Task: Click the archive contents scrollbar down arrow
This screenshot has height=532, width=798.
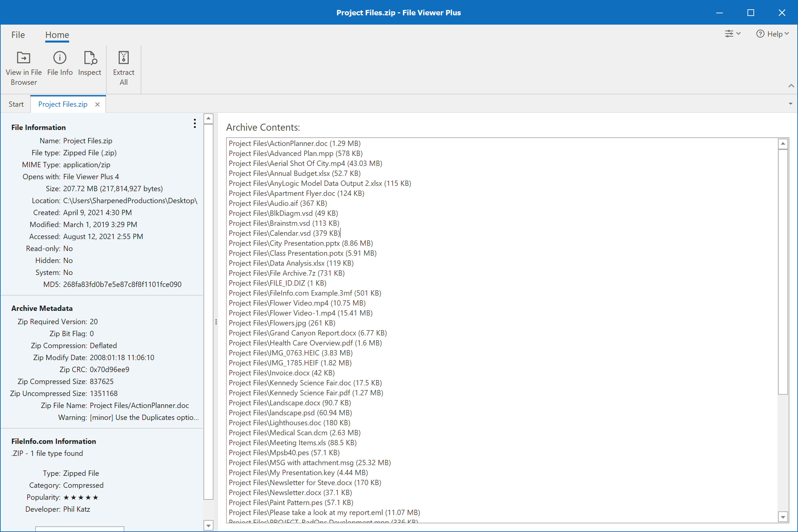Action: (783, 517)
